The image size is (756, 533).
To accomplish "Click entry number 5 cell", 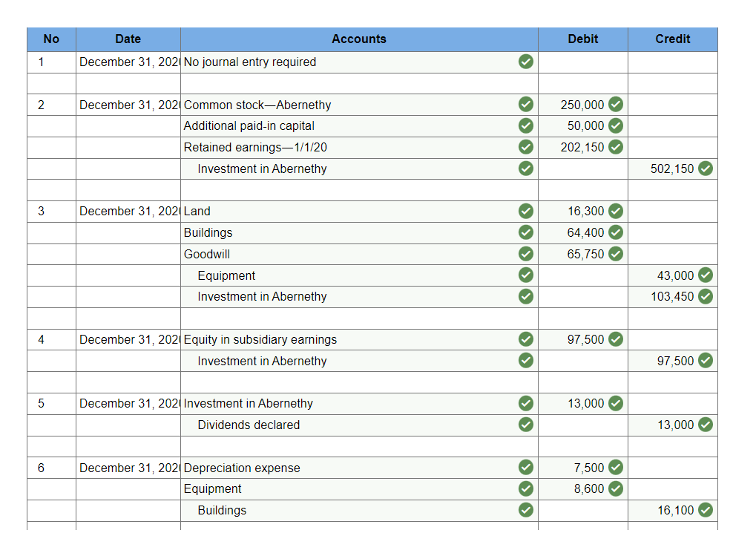I will point(51,403).
